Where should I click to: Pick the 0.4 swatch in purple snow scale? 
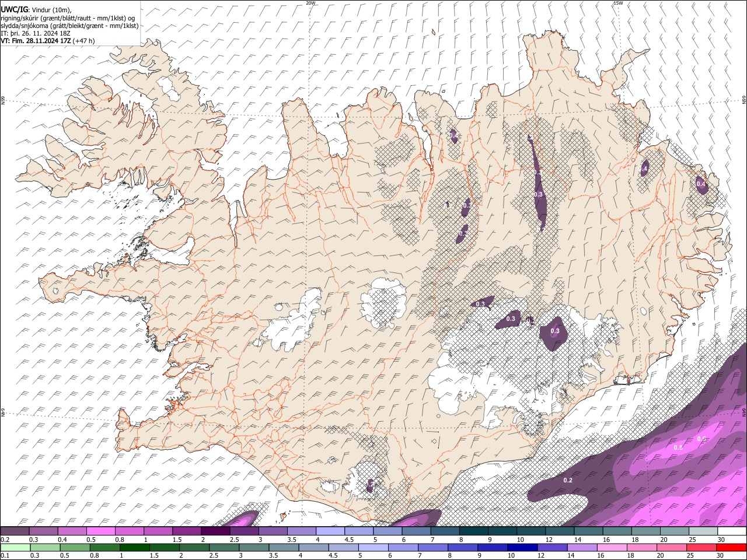coord(72,531)
